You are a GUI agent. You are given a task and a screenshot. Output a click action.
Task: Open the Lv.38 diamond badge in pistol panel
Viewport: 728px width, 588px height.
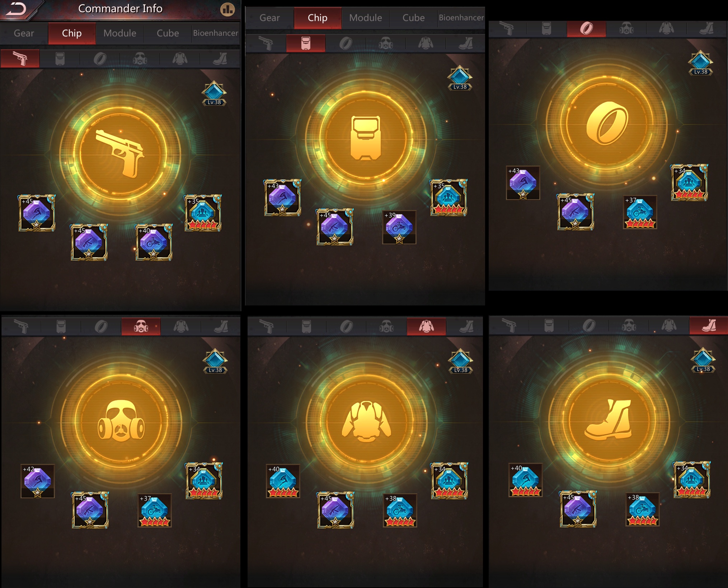(x=214, y=93)
